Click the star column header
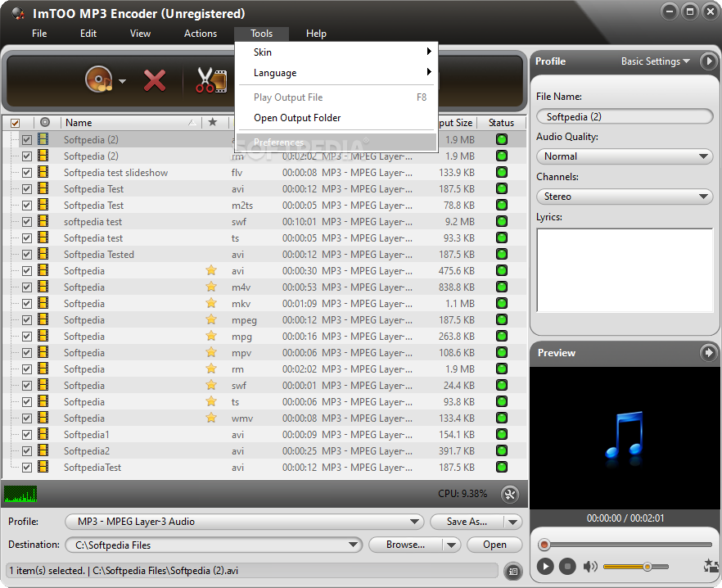 [212, 122]
